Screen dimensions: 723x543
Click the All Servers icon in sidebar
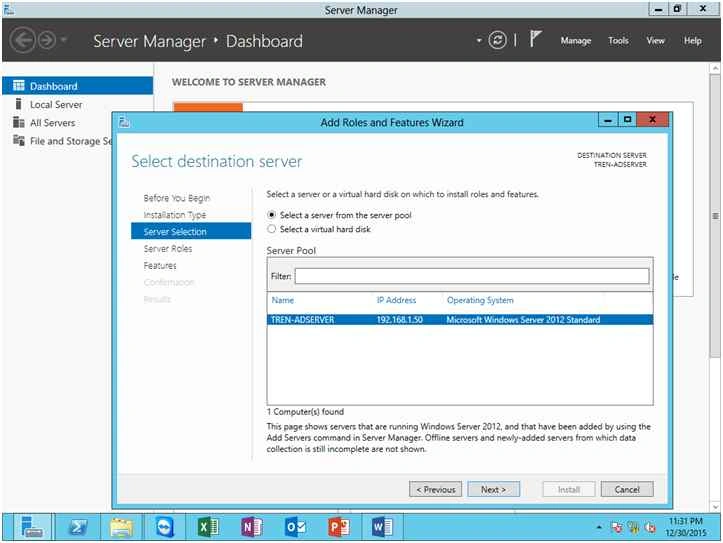point(19,122)
